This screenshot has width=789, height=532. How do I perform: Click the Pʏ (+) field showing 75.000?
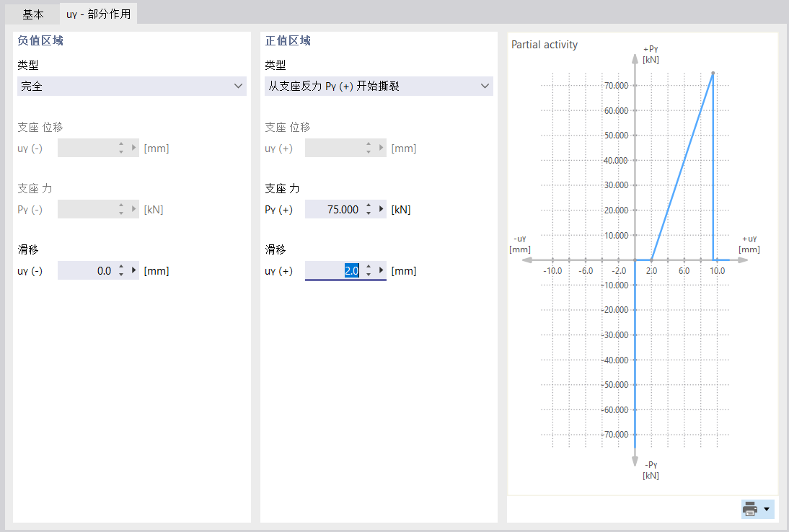339,209
